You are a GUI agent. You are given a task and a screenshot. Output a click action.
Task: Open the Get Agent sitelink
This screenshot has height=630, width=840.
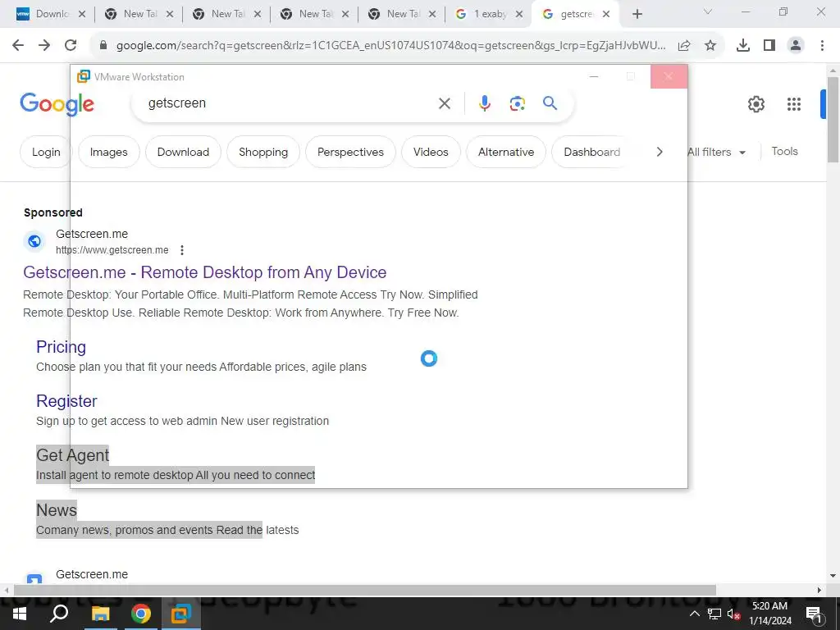tap(73, 455)
